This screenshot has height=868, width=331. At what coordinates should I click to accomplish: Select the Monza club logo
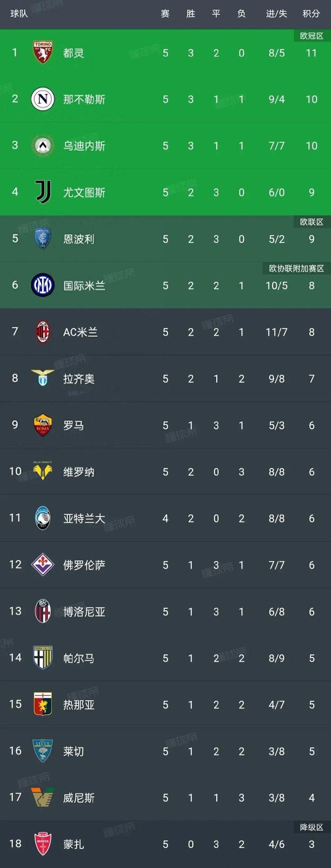[42, 844]
